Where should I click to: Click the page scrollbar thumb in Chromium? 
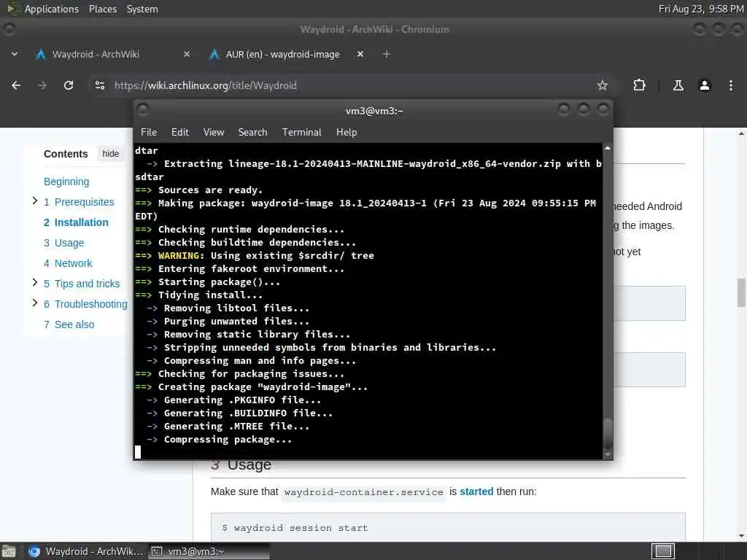point(741,293)
